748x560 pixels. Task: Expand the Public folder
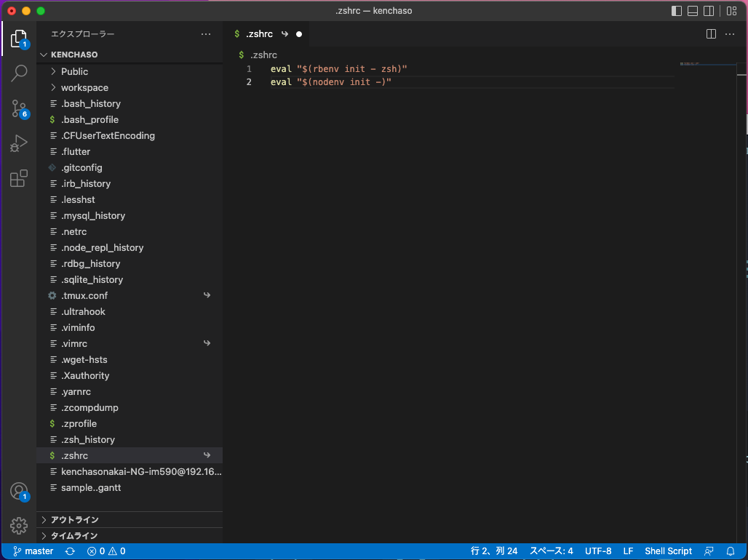(x=74, y=71)
